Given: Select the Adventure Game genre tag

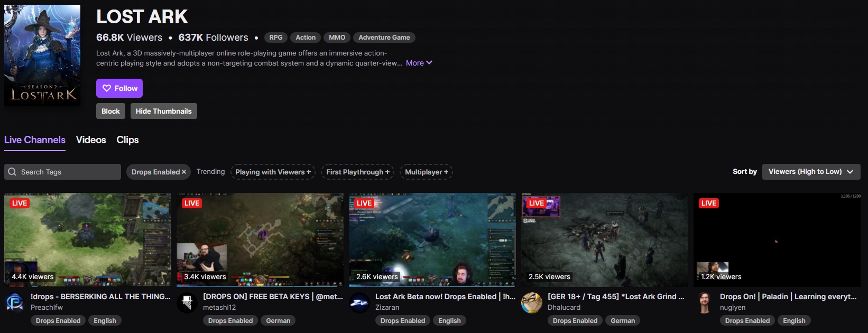Looking at the screenshot, I should coord(384,38).
